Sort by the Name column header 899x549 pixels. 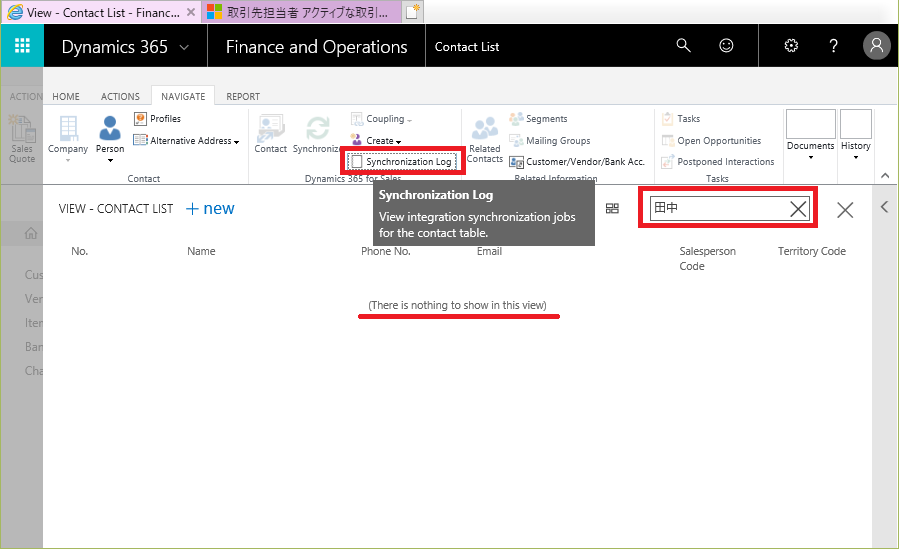point(201,251)
